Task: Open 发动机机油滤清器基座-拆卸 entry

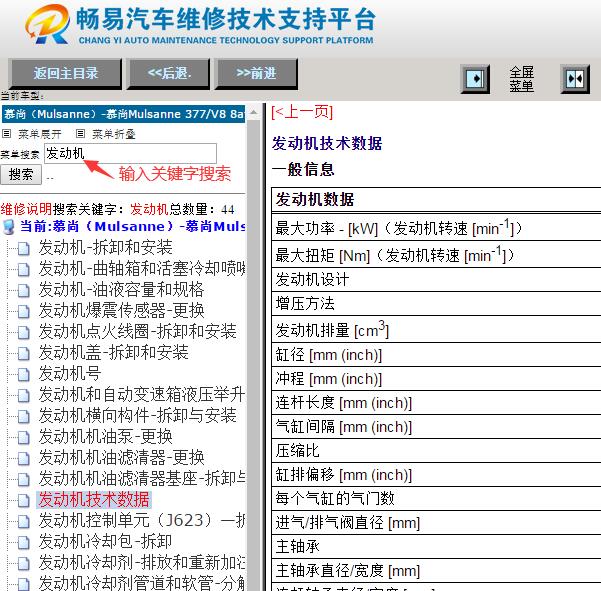Action: [142, 479]
